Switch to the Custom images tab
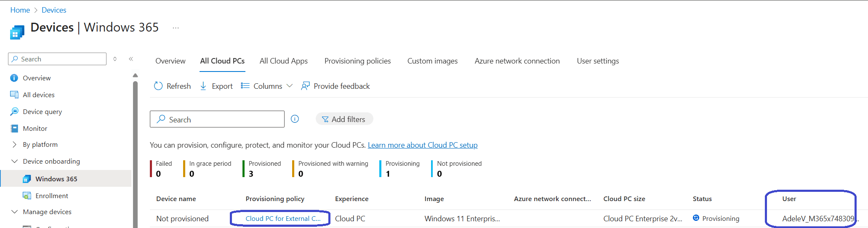 (432, 61)
